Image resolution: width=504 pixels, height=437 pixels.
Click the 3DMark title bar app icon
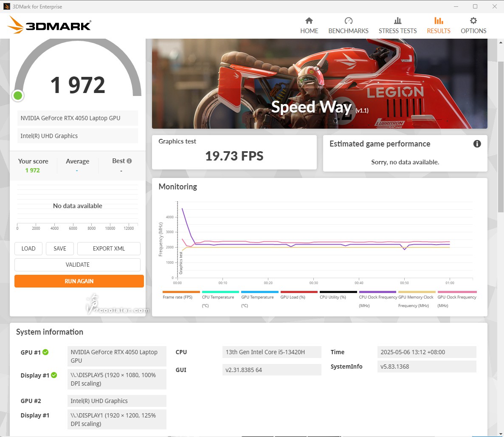point(6,6)
